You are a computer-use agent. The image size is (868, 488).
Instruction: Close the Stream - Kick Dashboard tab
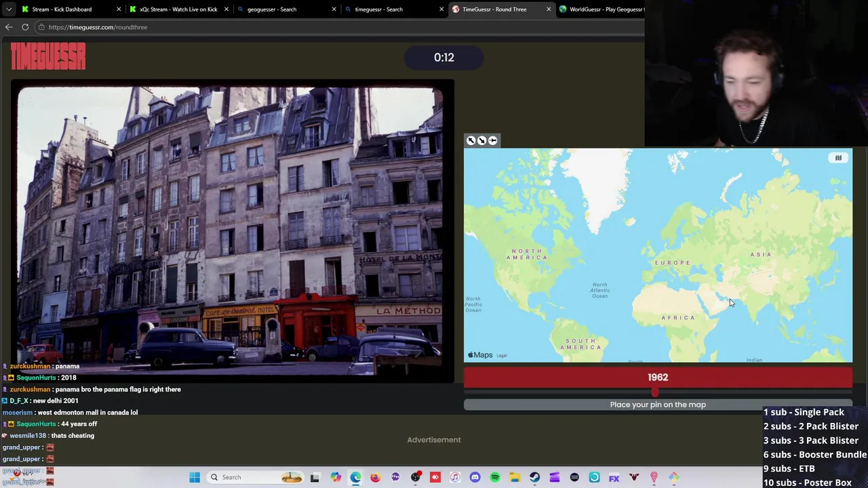[x=119, y=9]
